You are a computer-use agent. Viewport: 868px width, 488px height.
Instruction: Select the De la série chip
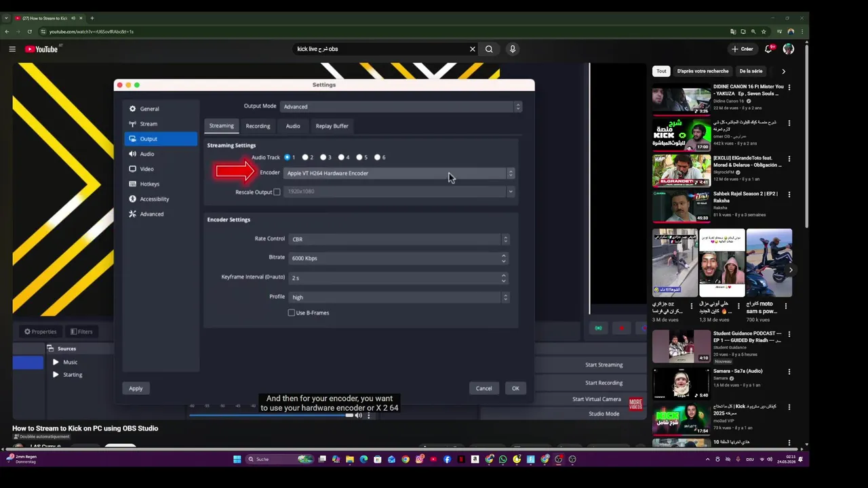(751, 71)
